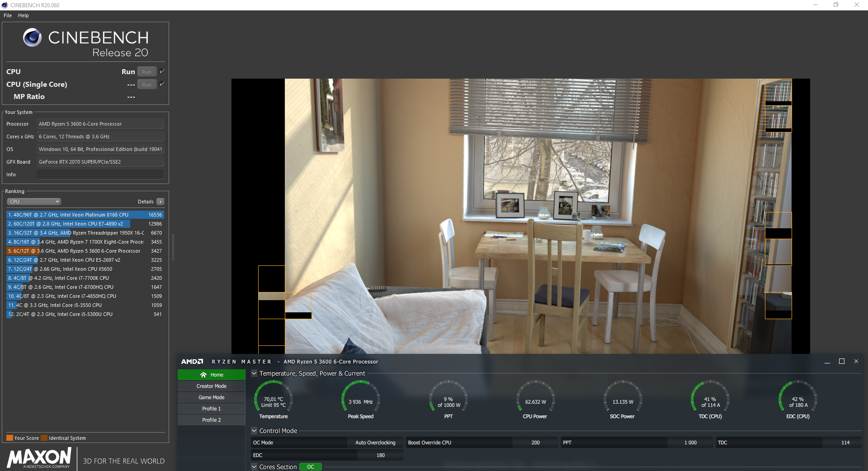Click the green OC badge in Cores Section
The height and width of the screenshot is (471, 868).
[311, 467]
